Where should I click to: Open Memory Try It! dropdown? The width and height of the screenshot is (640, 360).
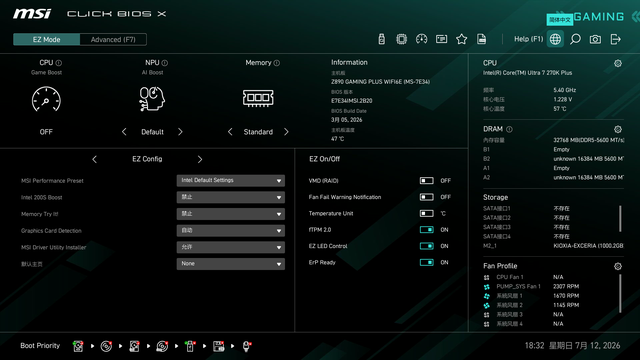231,214
